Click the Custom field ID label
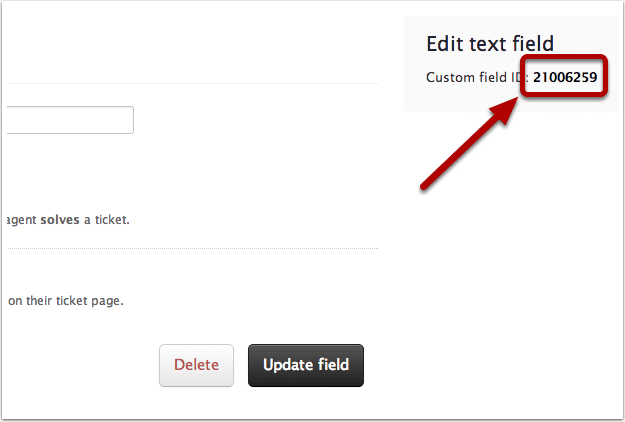 476,77
